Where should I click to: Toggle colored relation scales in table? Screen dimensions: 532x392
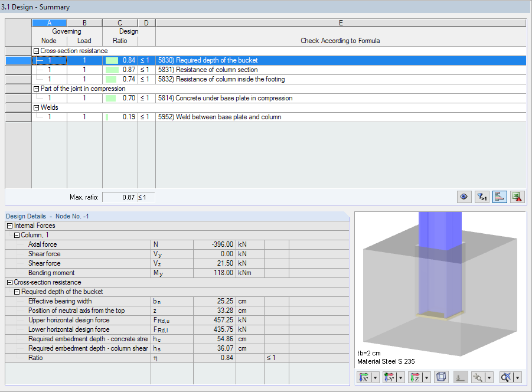pyautogui.click(x=500, y=197)
